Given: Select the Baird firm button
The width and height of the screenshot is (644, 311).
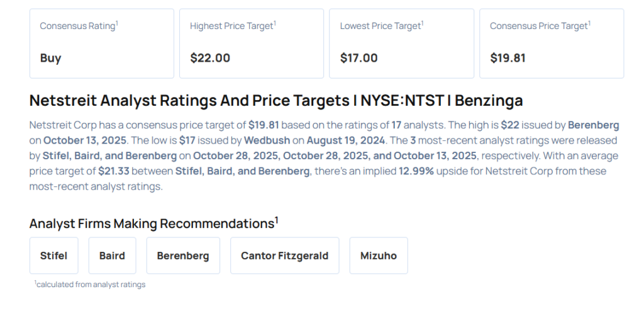Looking at the screenshot, I should click(x=112, y=256).
